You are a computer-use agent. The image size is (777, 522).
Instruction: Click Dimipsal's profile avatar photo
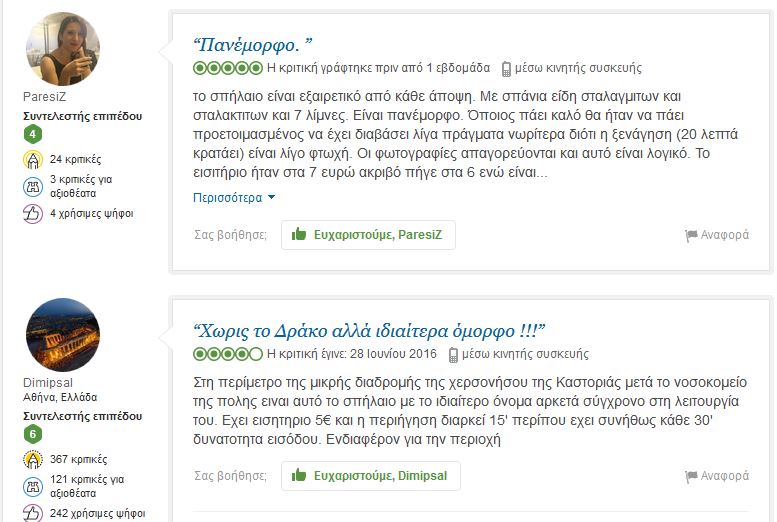click(x=62, y=335)
